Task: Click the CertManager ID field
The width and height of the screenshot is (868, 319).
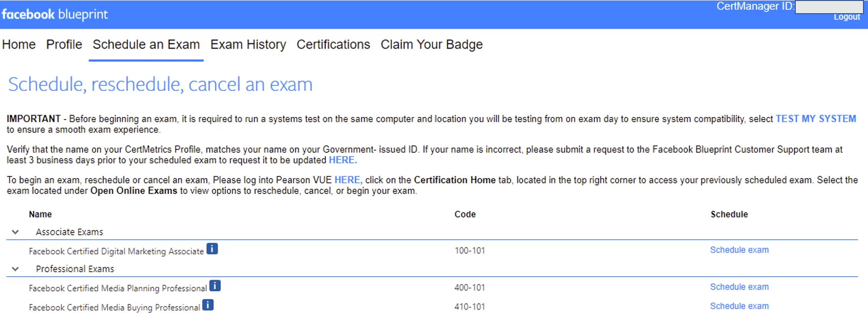Action: (829, 7)
